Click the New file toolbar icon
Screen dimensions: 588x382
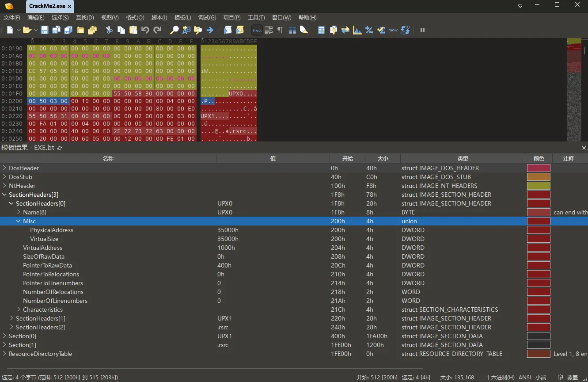[x=10, y=30]
